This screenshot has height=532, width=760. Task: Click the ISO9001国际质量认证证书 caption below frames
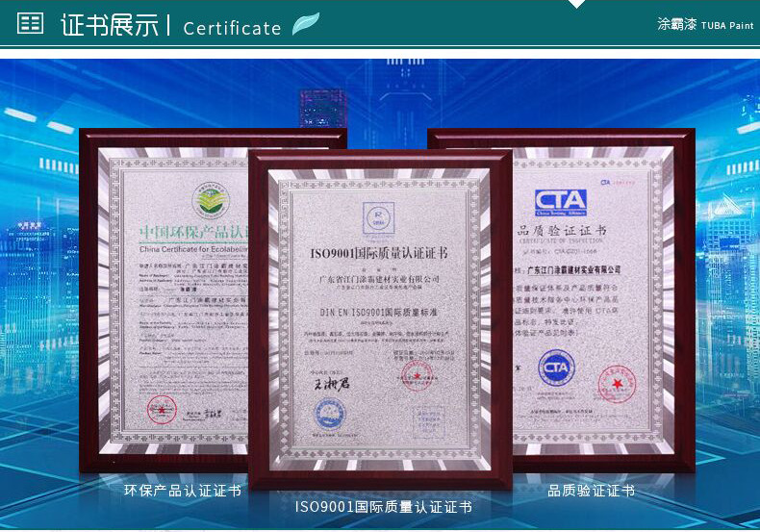(382, 507)
